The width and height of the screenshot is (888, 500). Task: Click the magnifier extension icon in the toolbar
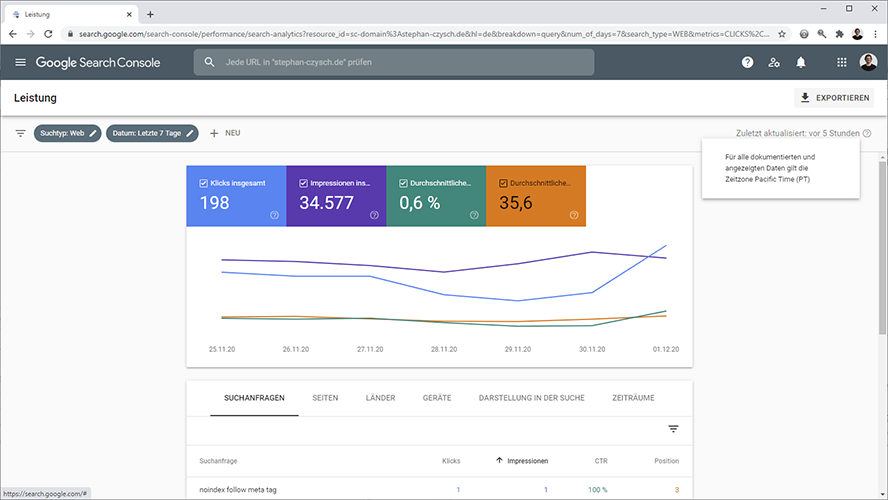pyautogui.click(x=822, y=34)
